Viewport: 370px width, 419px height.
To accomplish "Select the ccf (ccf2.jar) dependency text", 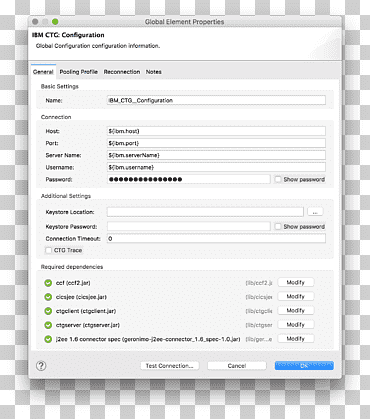I will (73, 283).
